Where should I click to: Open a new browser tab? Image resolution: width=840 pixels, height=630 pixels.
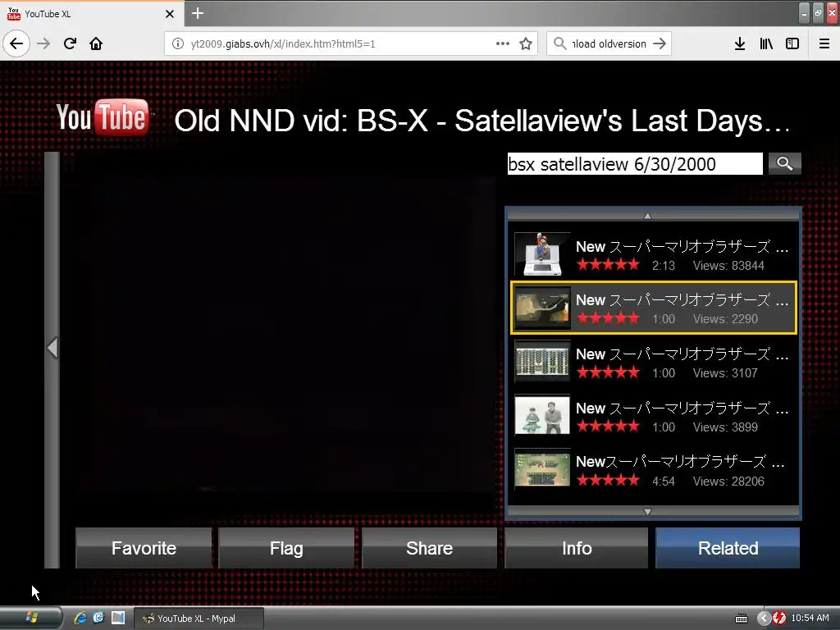coord(197,13)
